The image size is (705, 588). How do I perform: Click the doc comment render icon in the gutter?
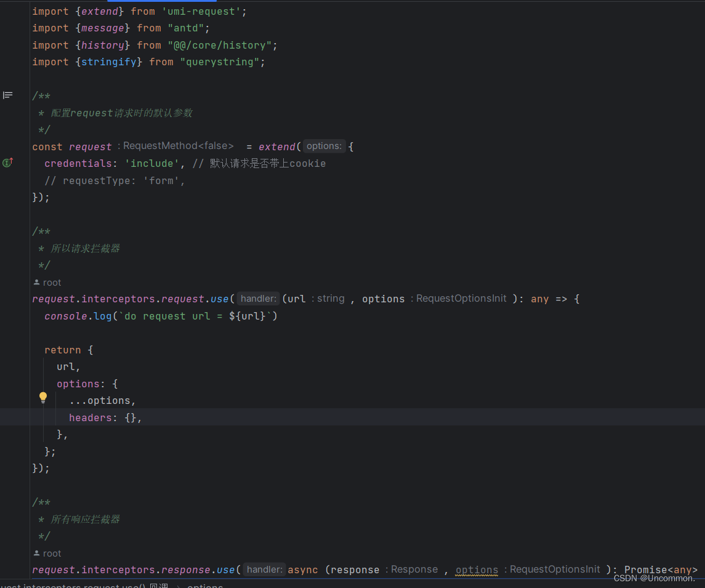[x=7, y=95]
